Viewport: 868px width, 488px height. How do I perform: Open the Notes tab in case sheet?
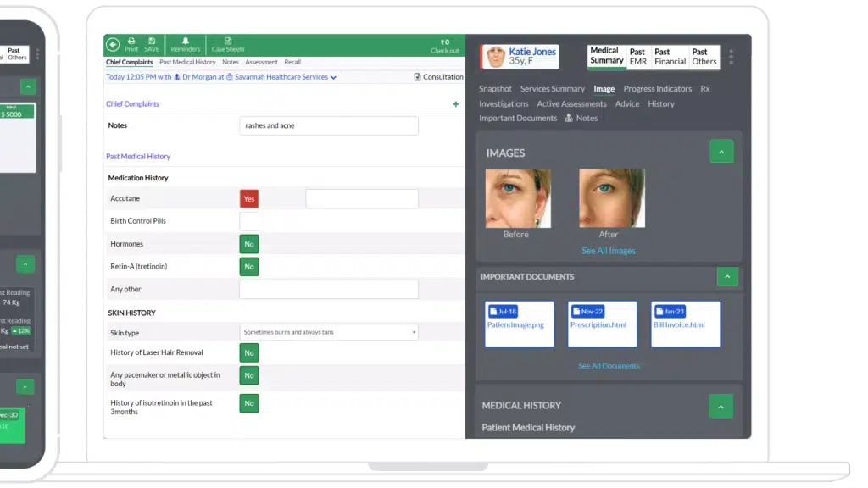pyautogui.click(x=231, y=62)
